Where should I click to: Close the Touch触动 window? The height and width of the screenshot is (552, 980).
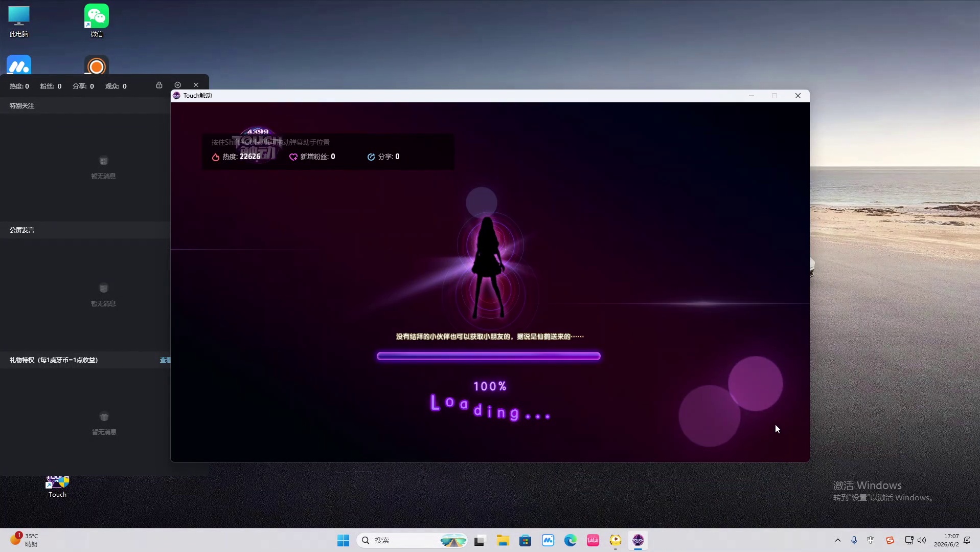pos(798,96)
